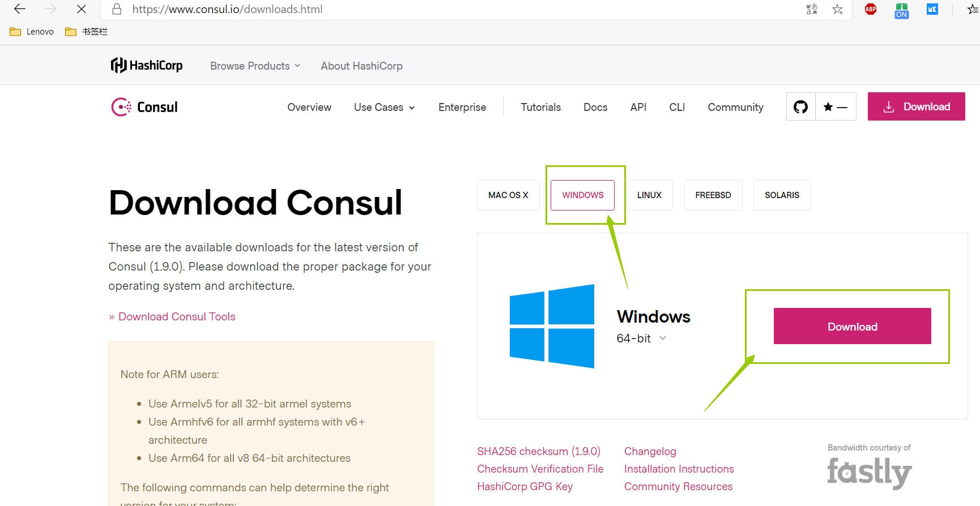
Task: Open the Lenovo bookmarks folder
Action: click(32, 32)
